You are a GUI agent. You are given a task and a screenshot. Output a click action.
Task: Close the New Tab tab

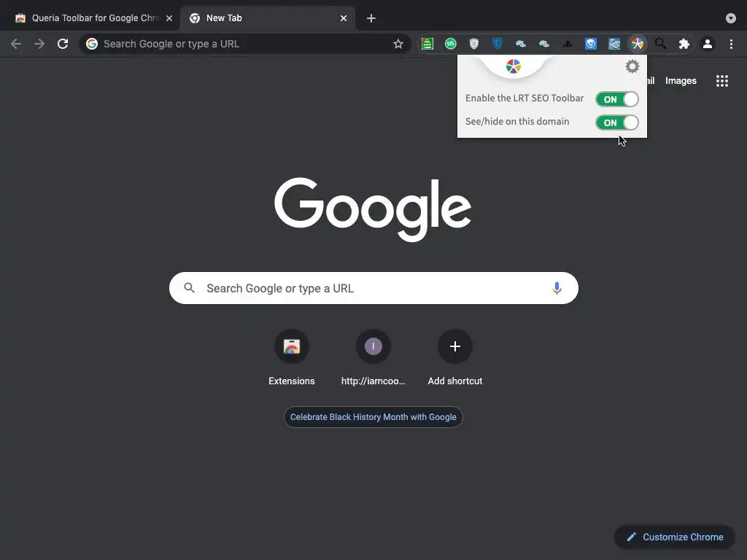coord(344,18)
